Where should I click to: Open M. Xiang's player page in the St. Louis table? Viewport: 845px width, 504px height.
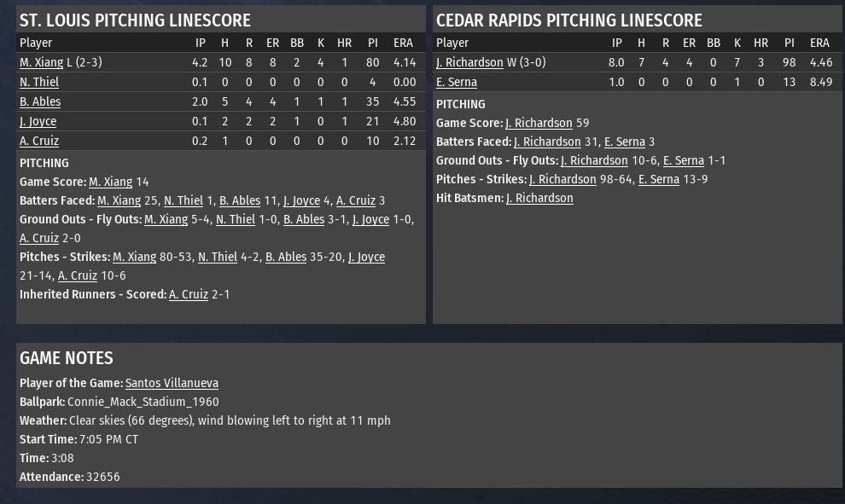click(41, 62)
